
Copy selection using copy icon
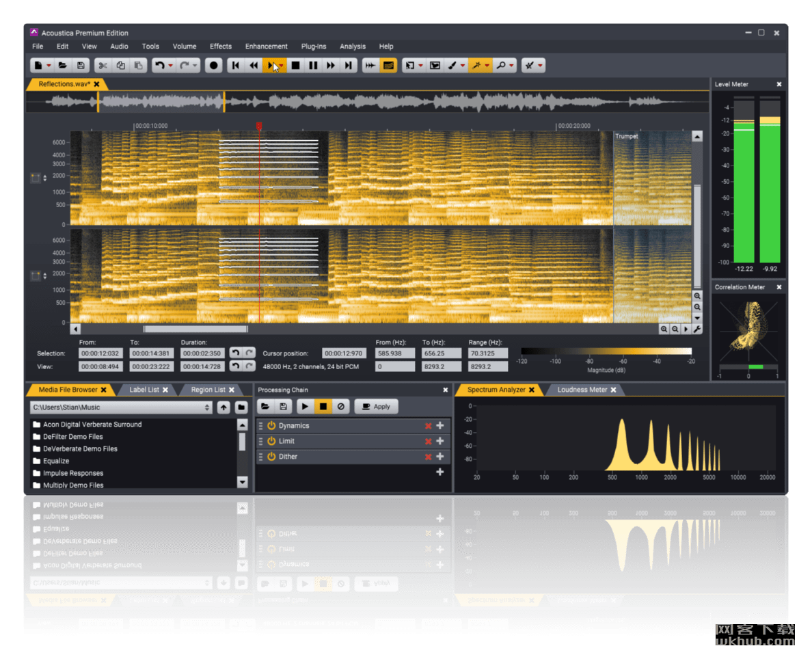pos(121,65)
